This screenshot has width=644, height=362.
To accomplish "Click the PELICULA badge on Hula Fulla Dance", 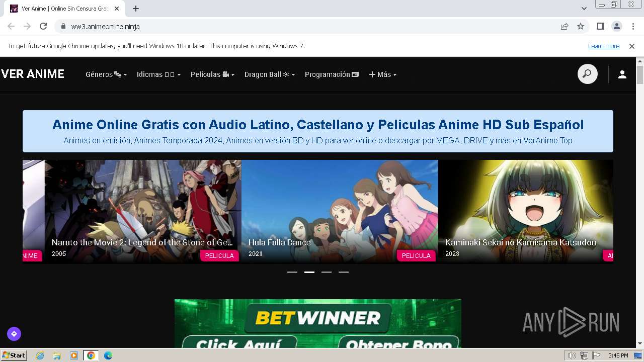I will (x=416, y=255).
